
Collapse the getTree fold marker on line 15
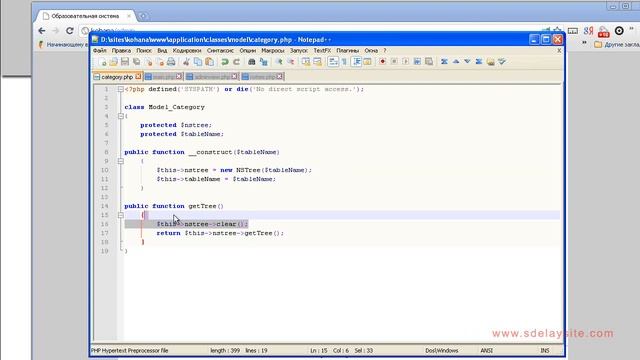point(121,215)
